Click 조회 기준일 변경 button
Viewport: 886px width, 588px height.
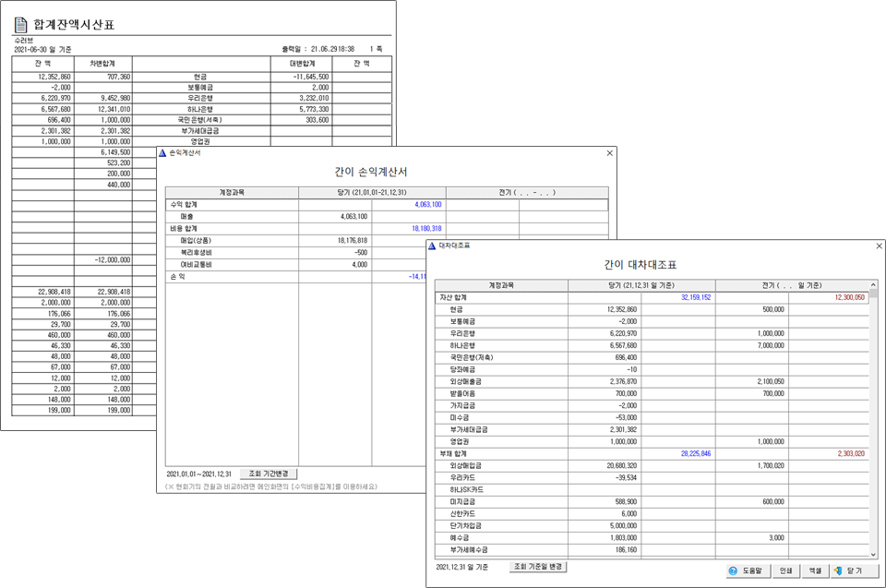[x=538, y=567]
